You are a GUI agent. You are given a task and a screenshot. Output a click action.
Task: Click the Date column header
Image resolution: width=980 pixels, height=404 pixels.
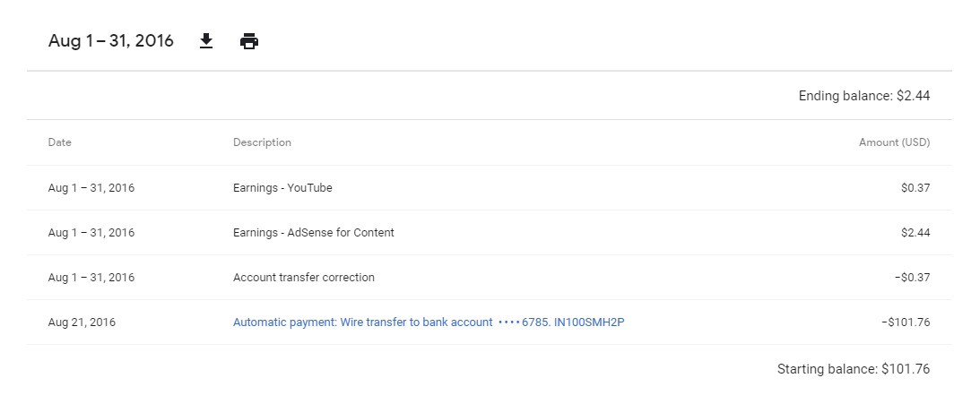60,142
